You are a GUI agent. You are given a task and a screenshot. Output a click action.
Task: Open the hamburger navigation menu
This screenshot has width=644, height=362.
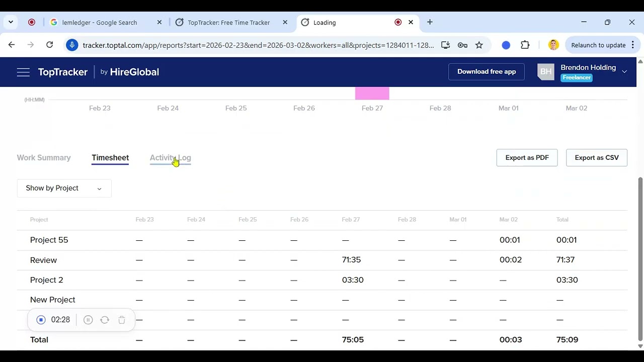pyautogui.click(x=23, y=72)
